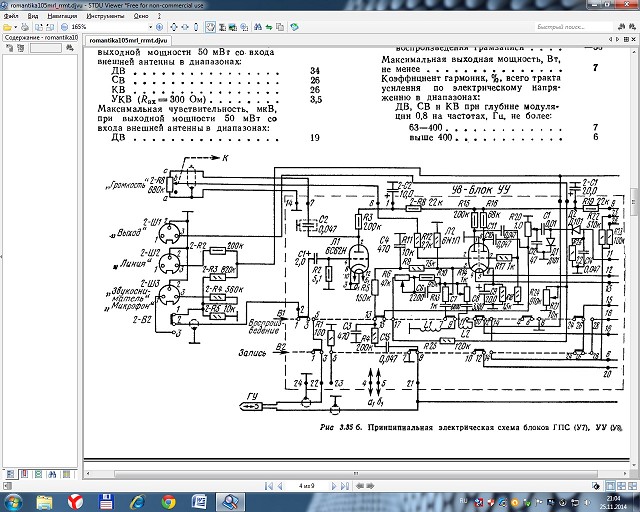The width and height of the screenshot is (640, 512).
Task: Click horizontal scrollbar right arrow
Action: click(x=626, y=474)
